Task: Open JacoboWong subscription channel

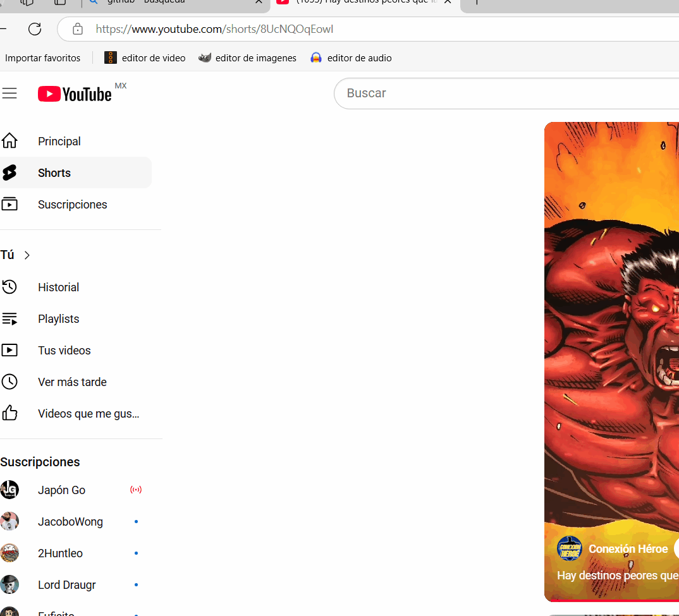Action: click(x=76, y=521)
